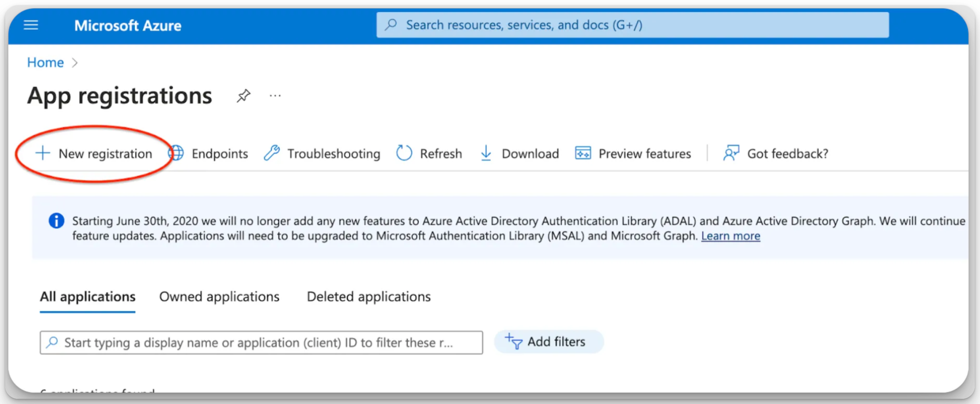Click the Download arrow icon
This screenshot has height=404, width=980.
pyautogui.click(x=486, y=153)
